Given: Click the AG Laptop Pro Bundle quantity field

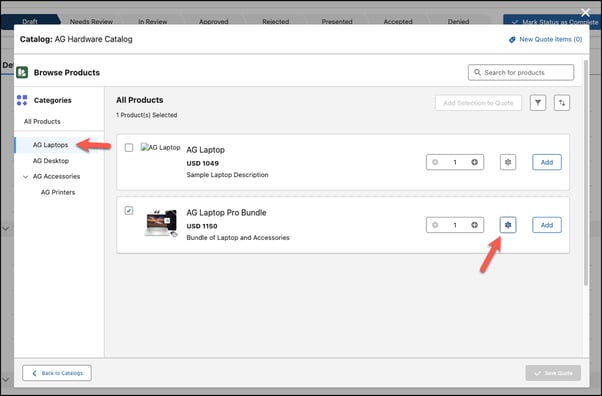Looking at the screenshot, I should pos(455,225).
